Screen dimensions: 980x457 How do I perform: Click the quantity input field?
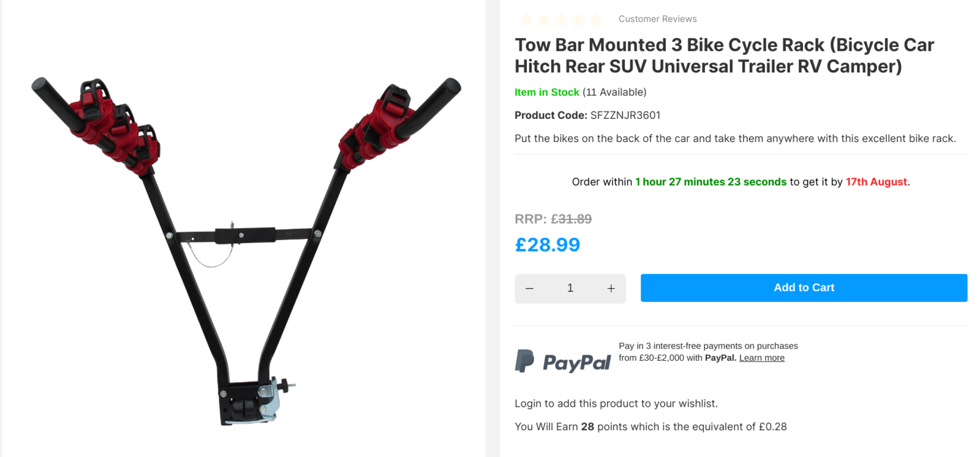[570, 289]
